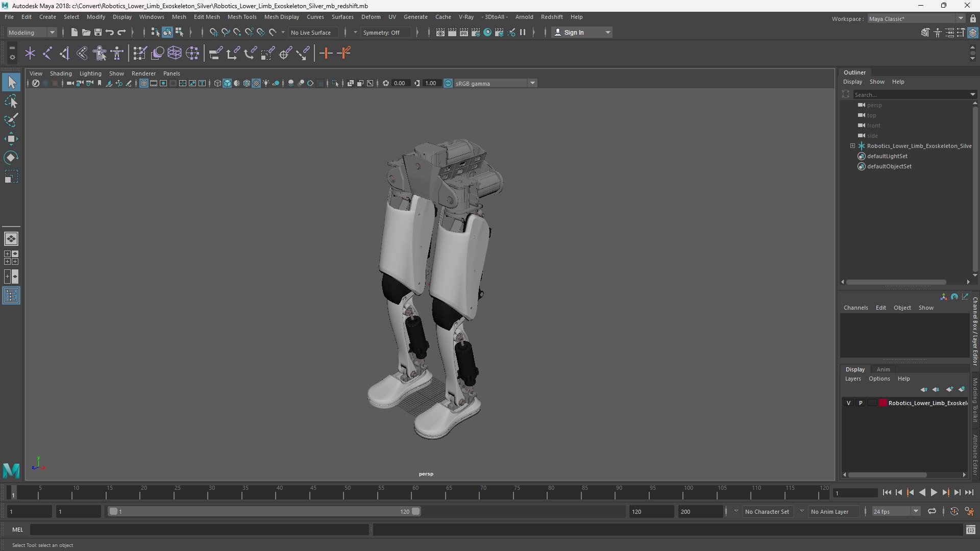Open the Symmetry: Off dropdown
This screenshot has width=980, height=551.
(387, 32)
